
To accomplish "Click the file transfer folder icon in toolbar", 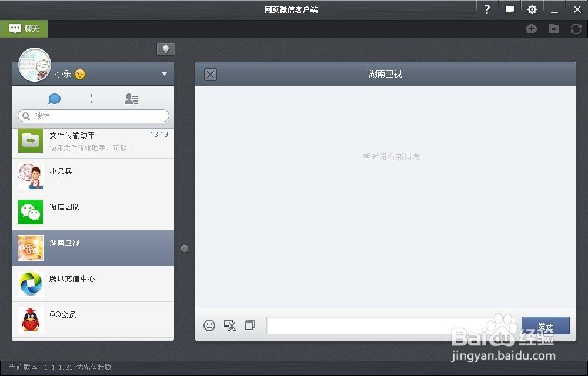I will pos(554,29).
